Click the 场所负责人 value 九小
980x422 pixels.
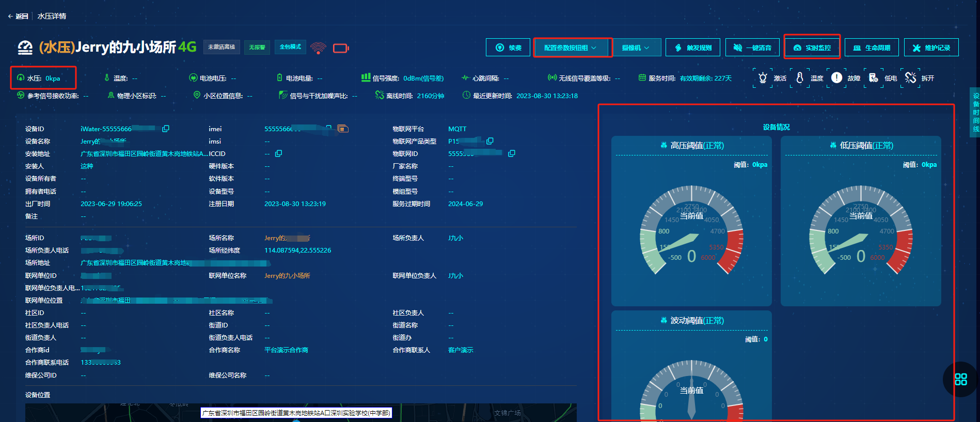point(455,238)
